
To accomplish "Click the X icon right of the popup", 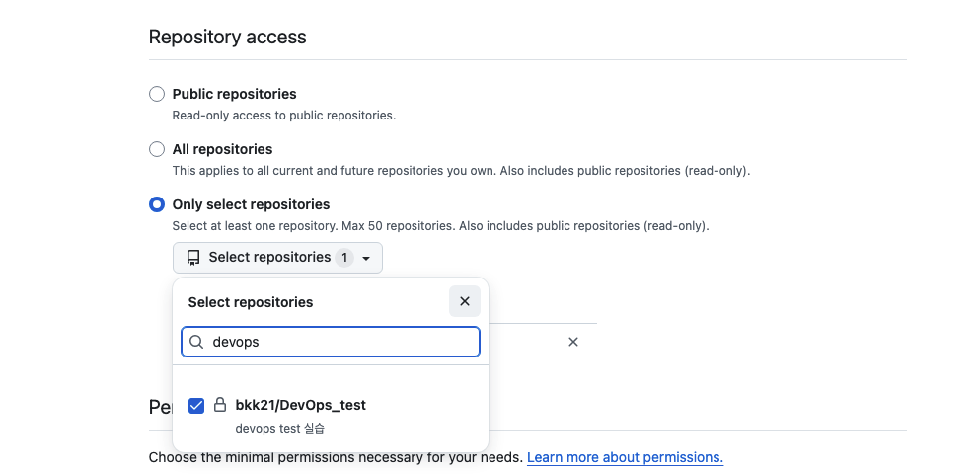I will coord(573,342).
